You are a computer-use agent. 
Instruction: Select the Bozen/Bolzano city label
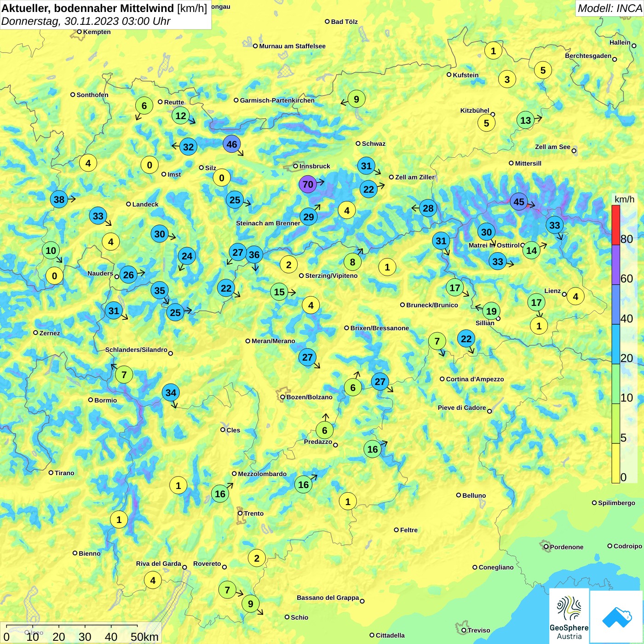click(x=309, y=397)
